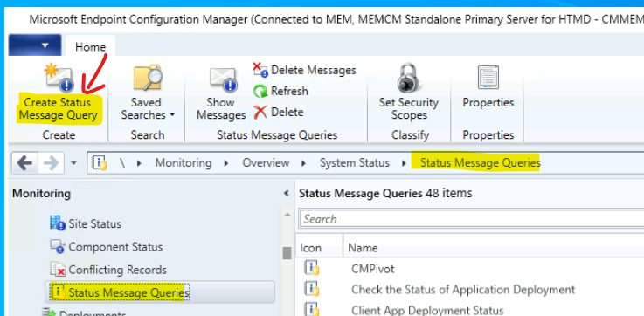Select Component Status in the tree

pos(115,247)
